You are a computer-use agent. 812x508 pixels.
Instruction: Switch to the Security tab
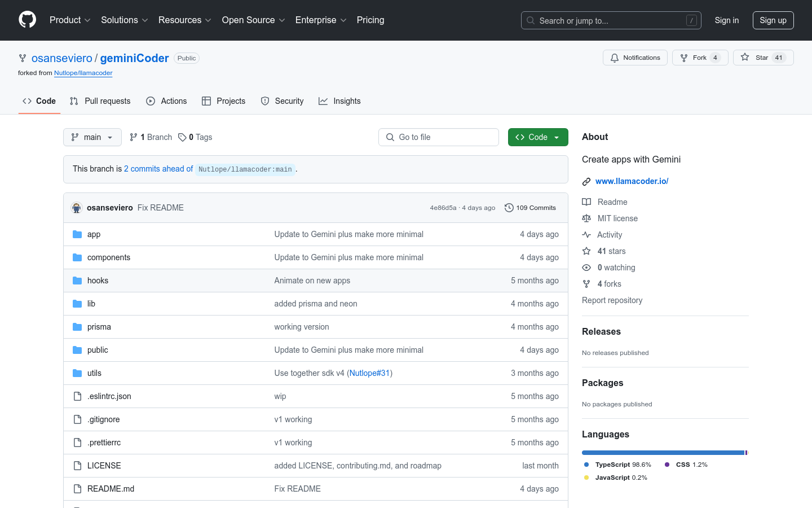[x=282, y=101]
